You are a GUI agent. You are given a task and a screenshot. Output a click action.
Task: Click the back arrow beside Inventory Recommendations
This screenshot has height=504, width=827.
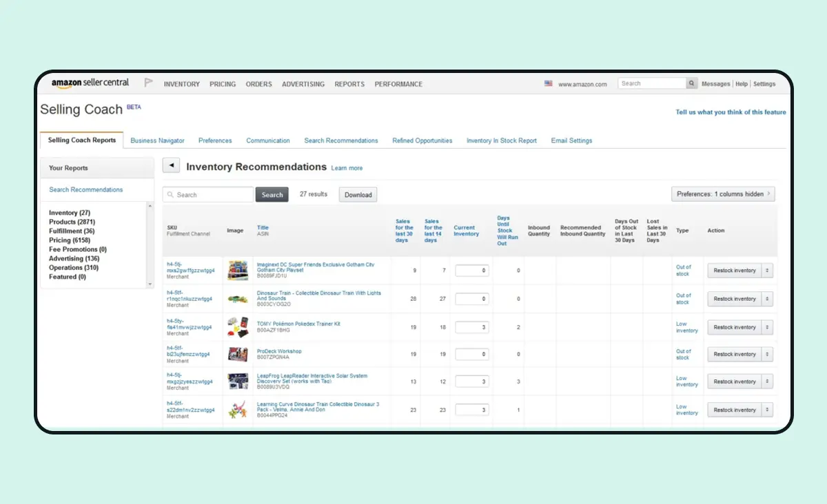click(x=171, y=166)
